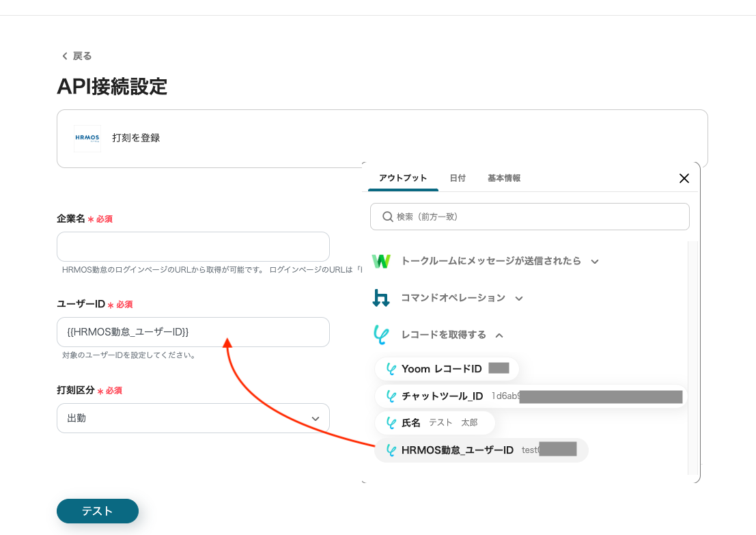Click the Yoom icon in Yoom レコードID chip
The width and height of the screenshot is (756, 535).
click(391, 369)
